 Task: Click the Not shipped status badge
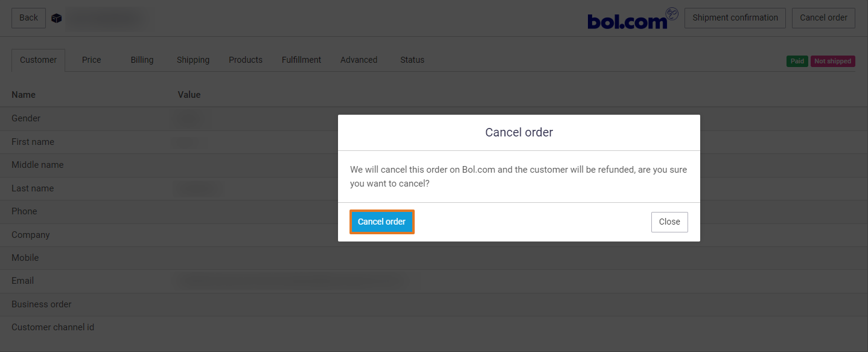832,61
